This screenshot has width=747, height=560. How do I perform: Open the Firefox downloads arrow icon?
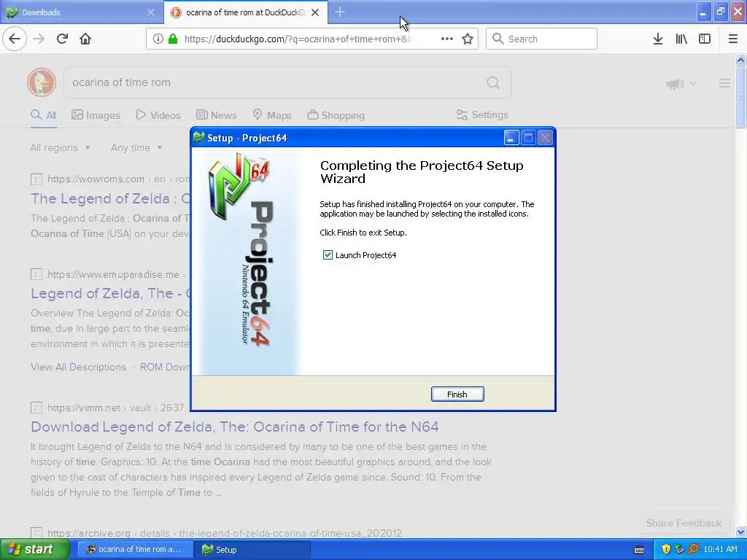[x=658, y=39]
